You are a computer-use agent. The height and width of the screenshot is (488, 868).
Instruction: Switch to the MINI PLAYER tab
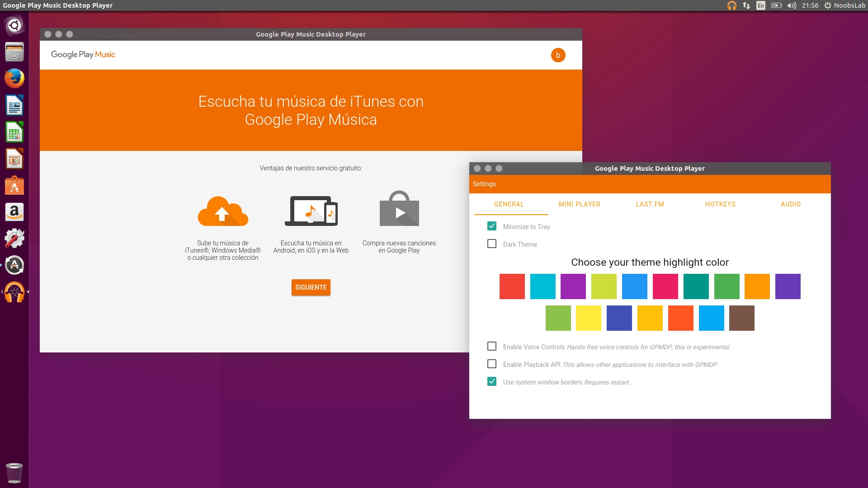(x=580, y=204)
